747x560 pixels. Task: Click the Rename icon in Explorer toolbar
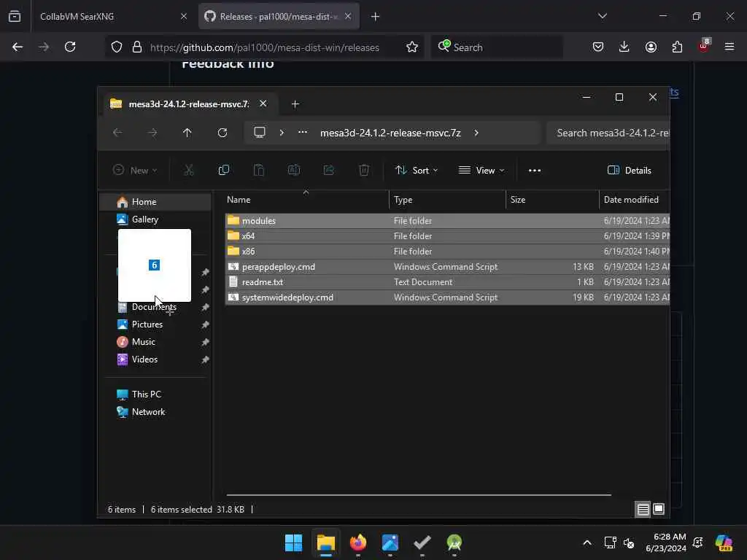pyautogui.click(x=293, y=170)
